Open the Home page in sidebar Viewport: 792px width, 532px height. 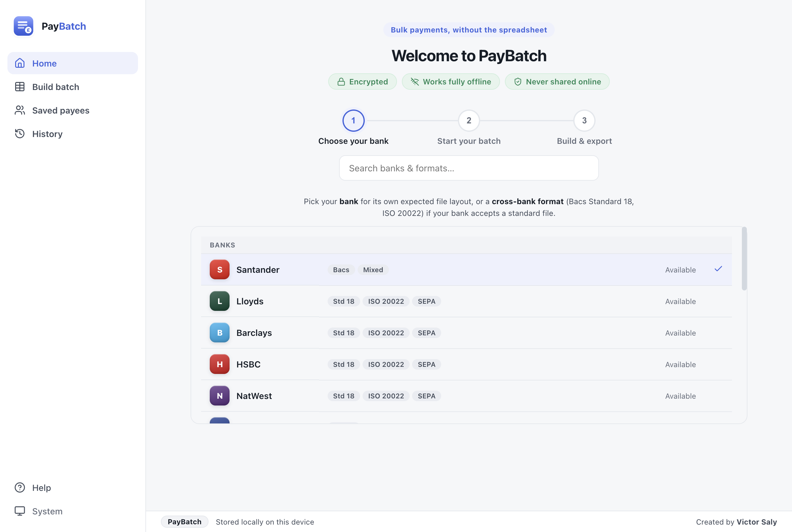pos(73,63)
